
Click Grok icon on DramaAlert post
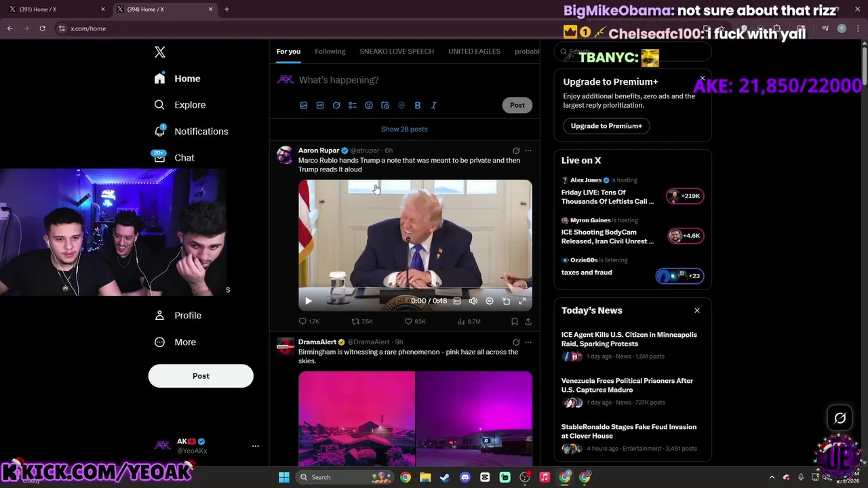click(x=516, y=342)
